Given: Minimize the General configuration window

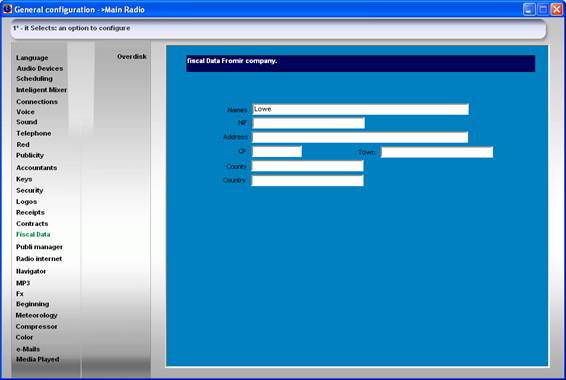Looking at the screenshot, I should 529,9.
